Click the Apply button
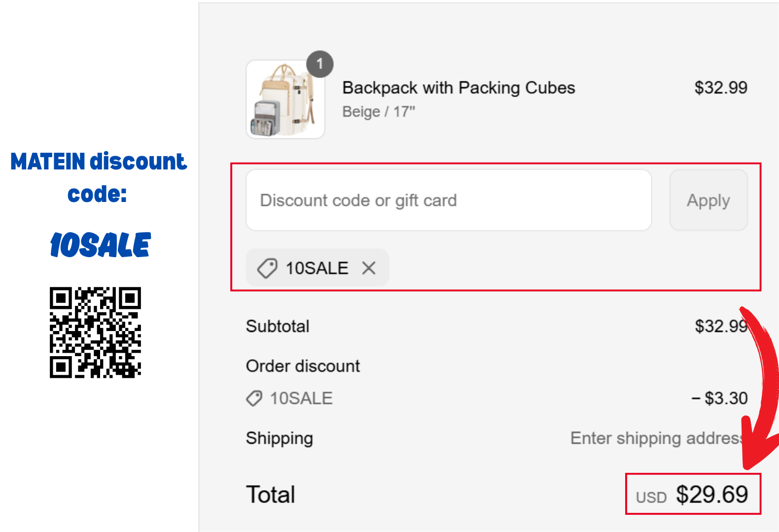Screen dimensions: 779x532 point(708,200)
